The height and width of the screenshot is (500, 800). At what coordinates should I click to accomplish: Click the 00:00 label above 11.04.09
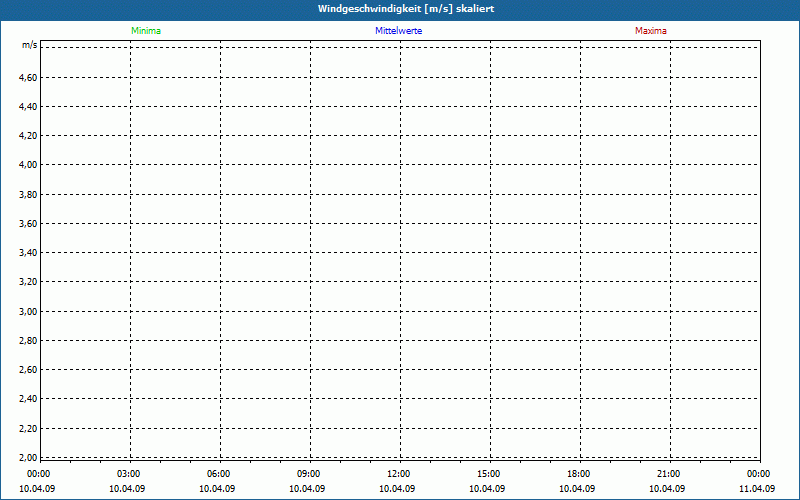[759, 474]
